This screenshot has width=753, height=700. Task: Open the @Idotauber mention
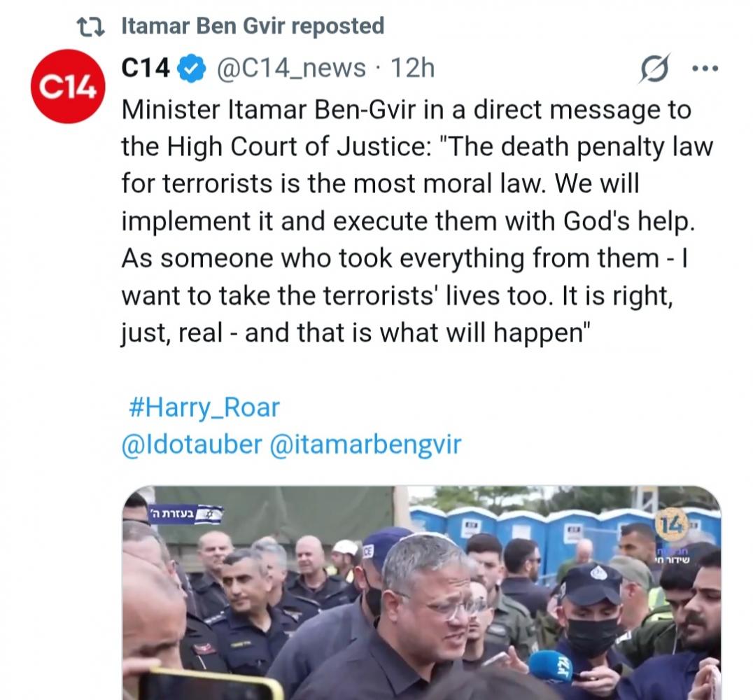192,444
